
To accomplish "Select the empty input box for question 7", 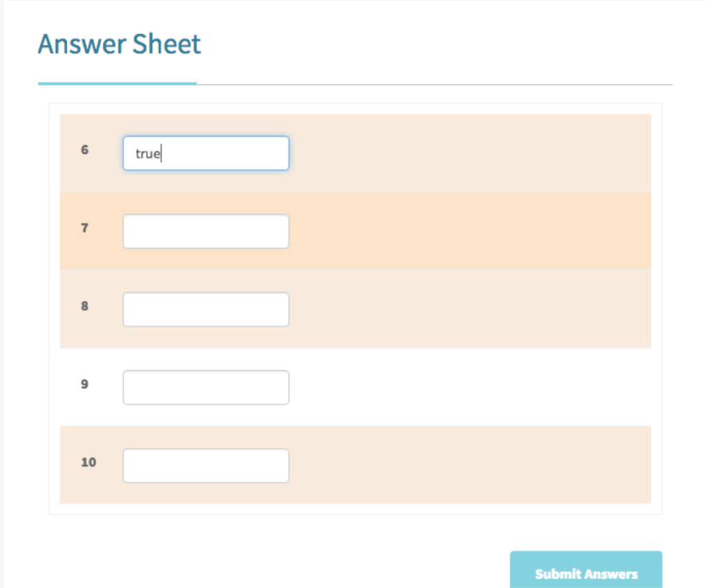I will click(206, 231).
